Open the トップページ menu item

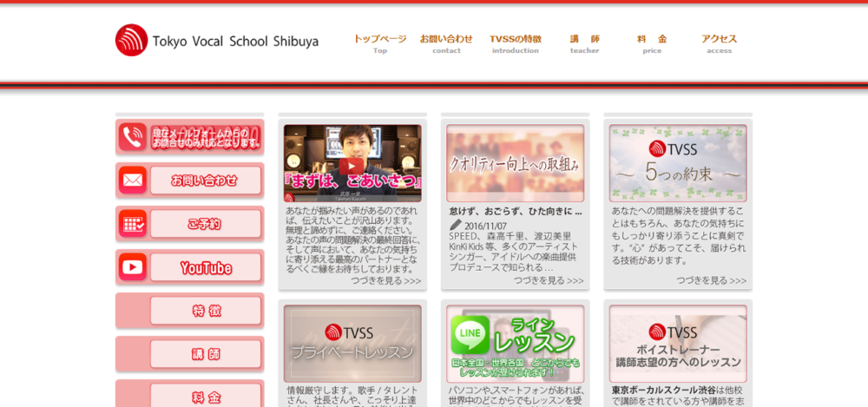pyautogui.click(x=380, y=43)
